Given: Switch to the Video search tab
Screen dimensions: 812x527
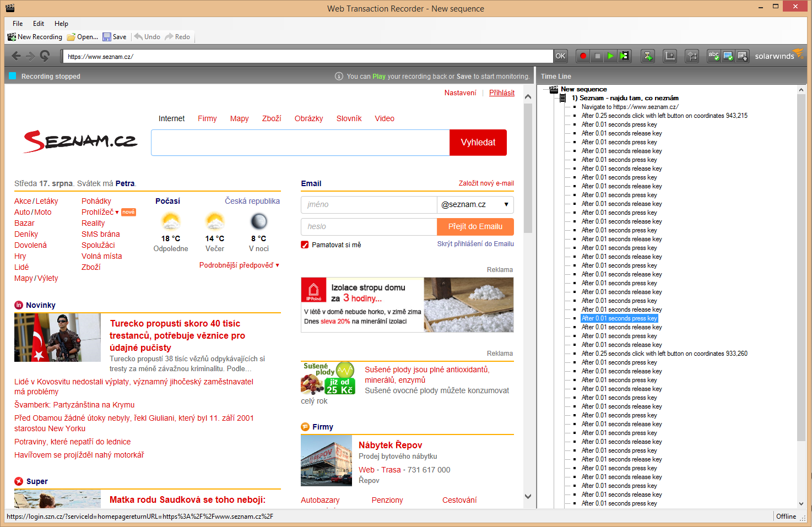Looking at the screenshot, I should (385, 118).
